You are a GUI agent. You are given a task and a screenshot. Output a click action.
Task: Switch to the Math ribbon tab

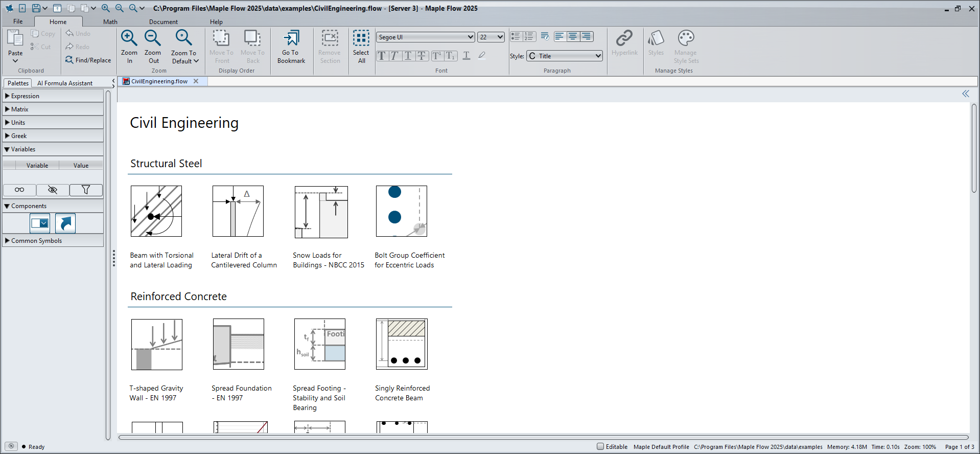pyautogui.click(x=110, y=22)
